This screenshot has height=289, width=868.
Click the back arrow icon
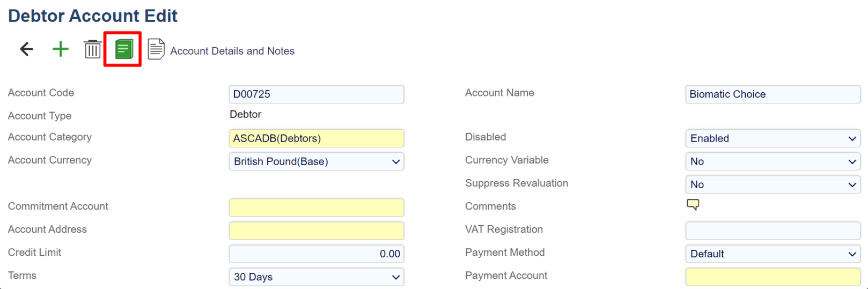[26, 49]
